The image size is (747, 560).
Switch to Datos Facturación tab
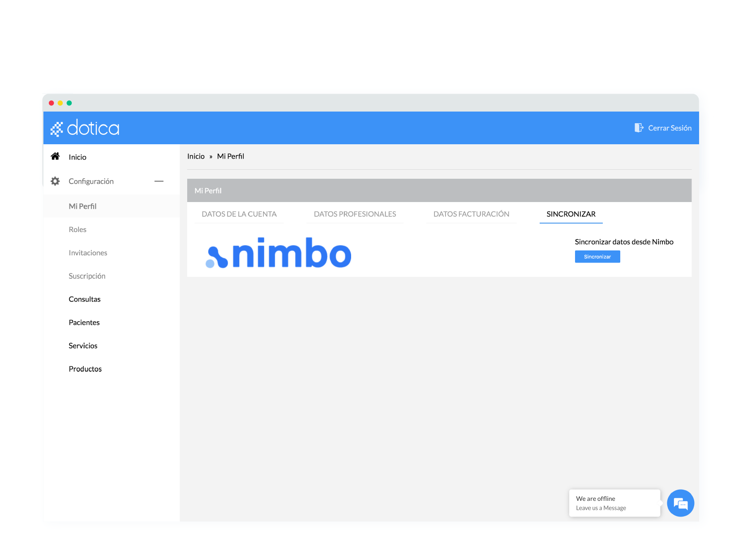pyautogui.click(x=471, y=214)
